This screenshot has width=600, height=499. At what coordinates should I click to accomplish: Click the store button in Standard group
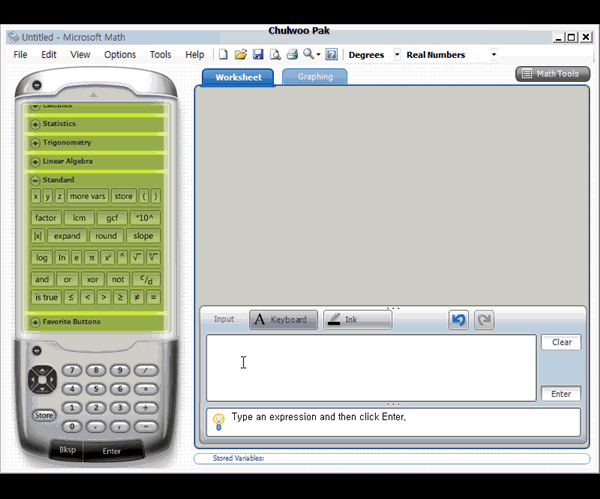[x=123, y=196]
